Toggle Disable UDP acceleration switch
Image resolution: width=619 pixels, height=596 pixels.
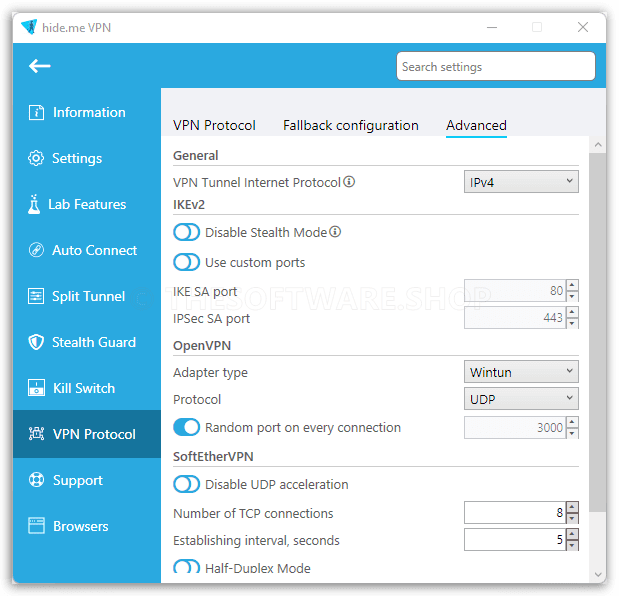pos(187,484)
